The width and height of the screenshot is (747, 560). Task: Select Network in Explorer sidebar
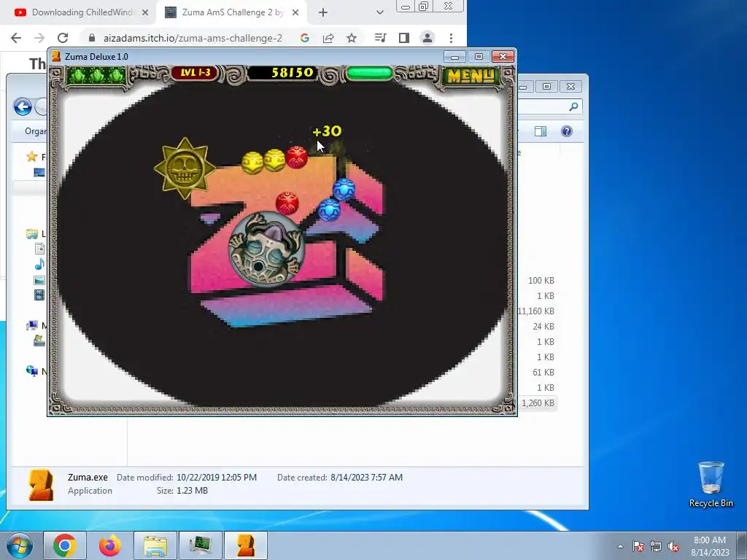(32, 371)
